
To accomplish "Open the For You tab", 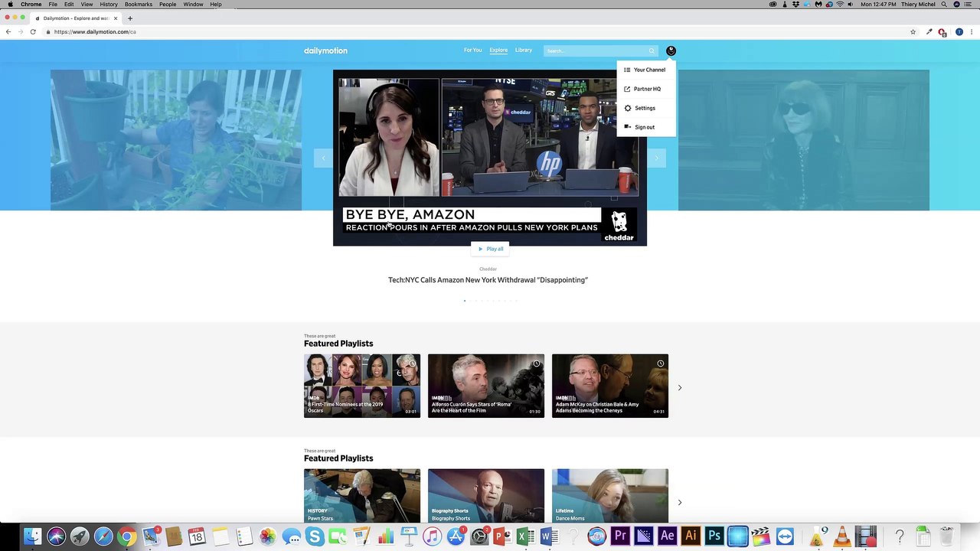I will coord(472,51).
